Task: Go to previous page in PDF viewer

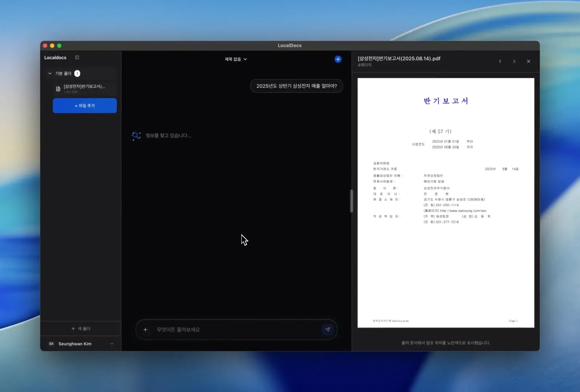Action: pos(500,61)
